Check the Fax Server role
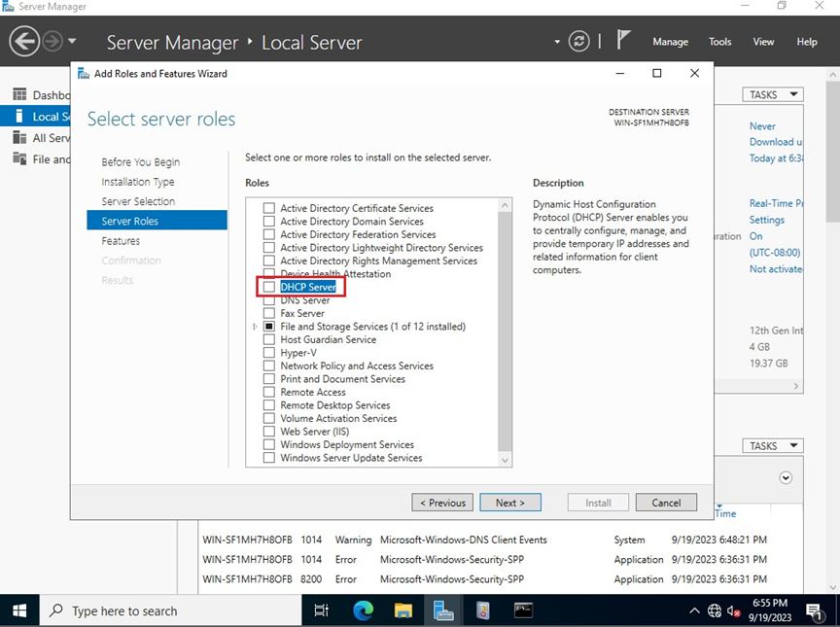Screen dimensions: 840x627 [269, 313]
